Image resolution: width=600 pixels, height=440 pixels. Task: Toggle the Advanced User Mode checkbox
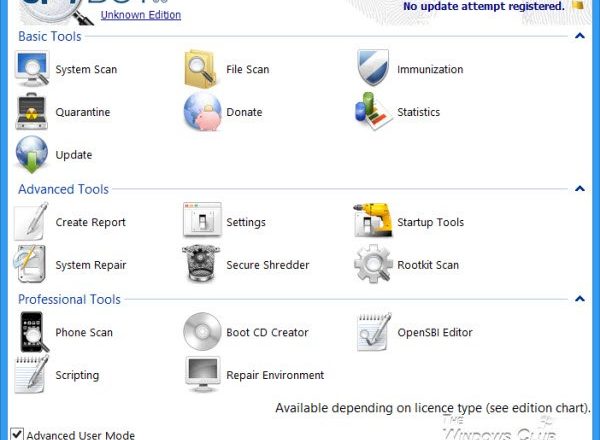pyautogui.click(x=16, y=434)
